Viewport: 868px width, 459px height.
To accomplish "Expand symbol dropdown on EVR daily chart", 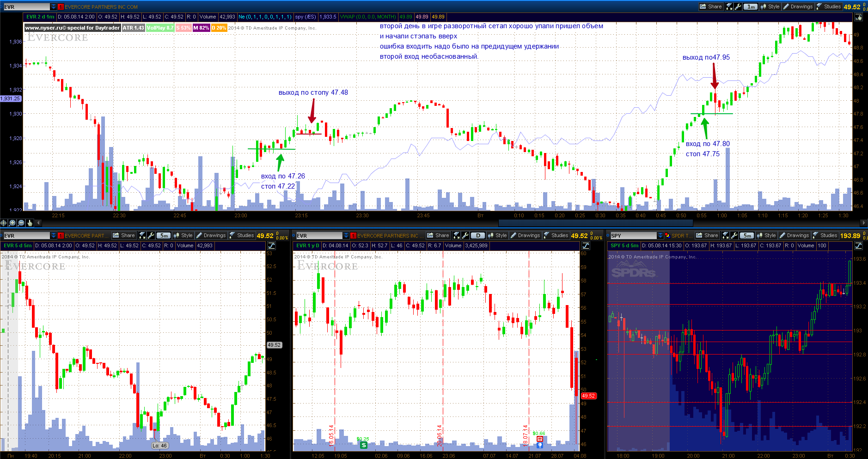I will coord(346,236).
